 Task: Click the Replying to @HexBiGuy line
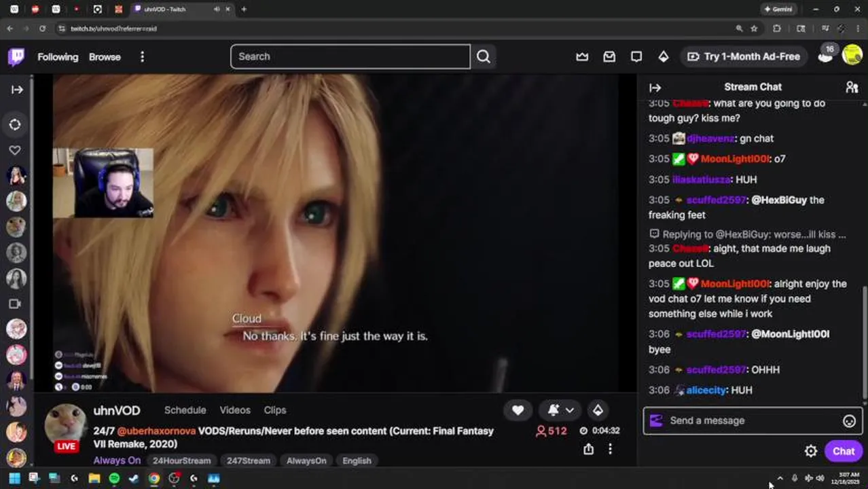747,234
